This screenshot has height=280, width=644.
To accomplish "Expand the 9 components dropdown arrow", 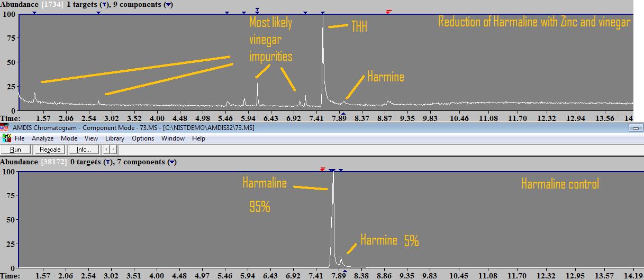I will 168,5.
